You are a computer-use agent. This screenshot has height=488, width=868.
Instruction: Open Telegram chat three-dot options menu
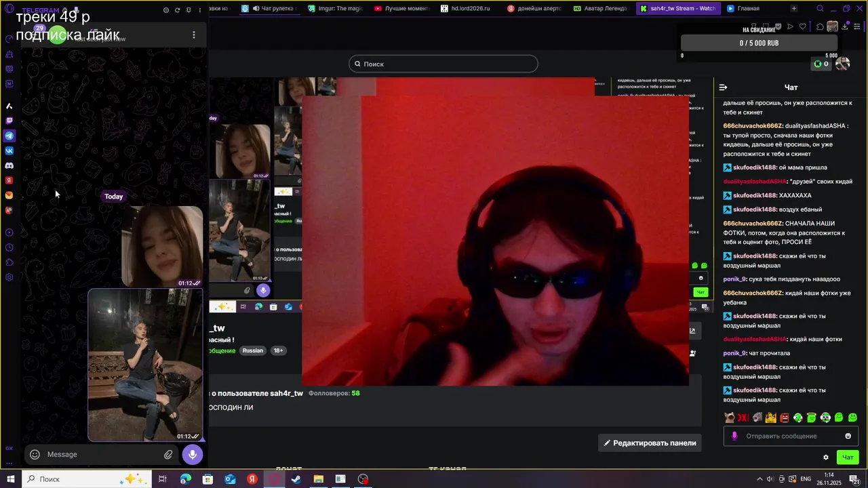pyautogui.click(x=193, y=35)
